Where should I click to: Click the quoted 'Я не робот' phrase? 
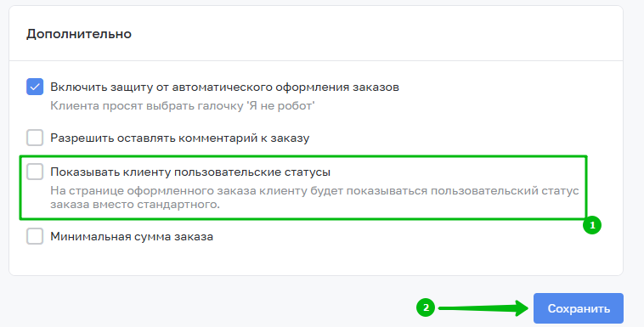[280, 106]
